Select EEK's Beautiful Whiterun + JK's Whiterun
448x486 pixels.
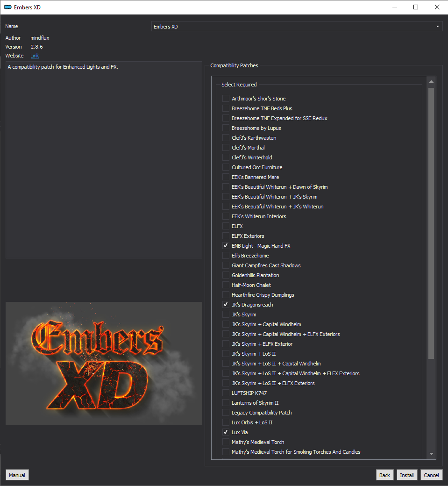point(226,207)
